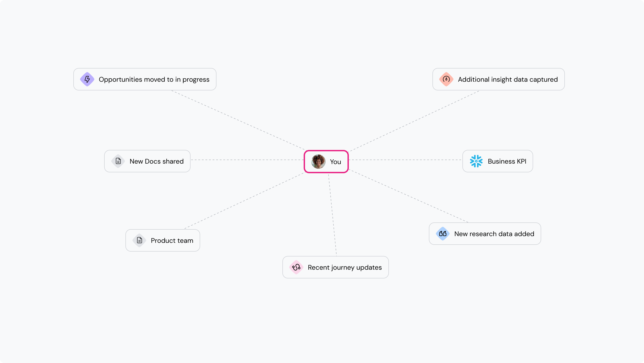Select the Opportunities moved to in progress node
The width and height of the screenshot is (644, 363).
point(145,79)
